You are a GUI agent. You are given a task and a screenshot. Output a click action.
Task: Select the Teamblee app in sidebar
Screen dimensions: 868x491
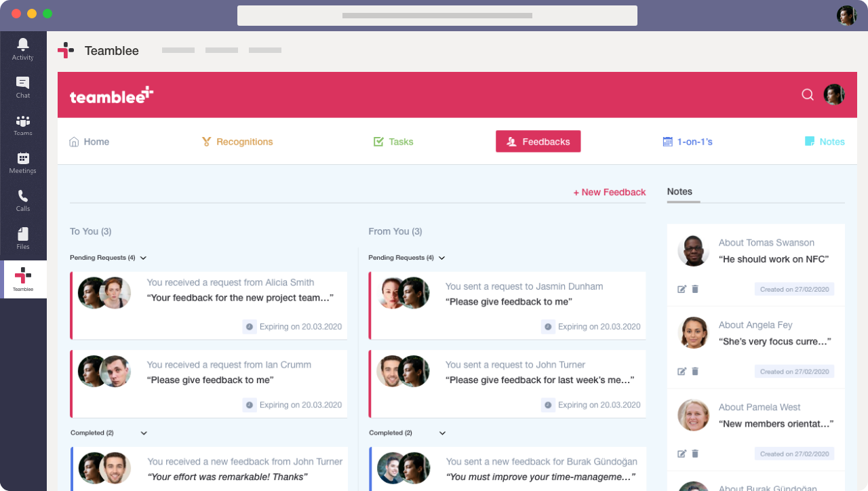23,279
